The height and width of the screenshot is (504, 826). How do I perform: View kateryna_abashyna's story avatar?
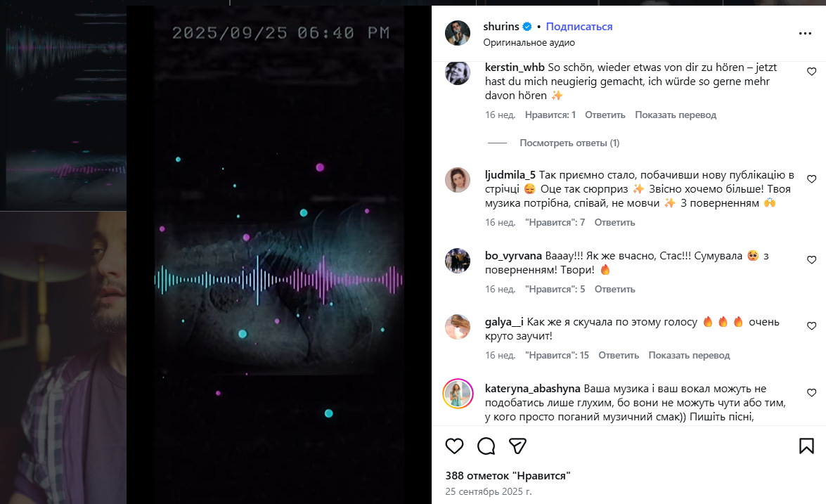coord(458,394)
